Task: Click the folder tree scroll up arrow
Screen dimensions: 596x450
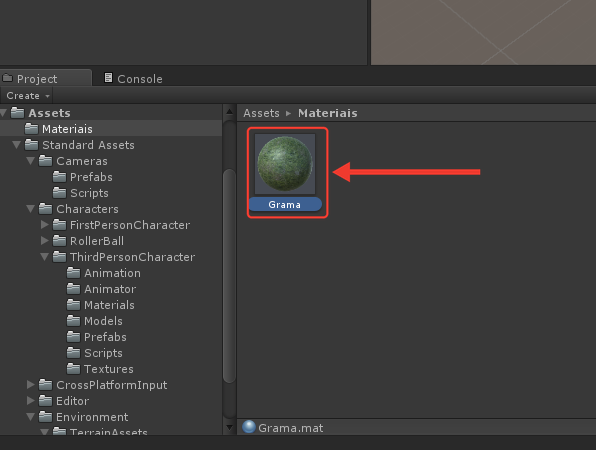Action: pyautogui.click(x=229, y=111)
